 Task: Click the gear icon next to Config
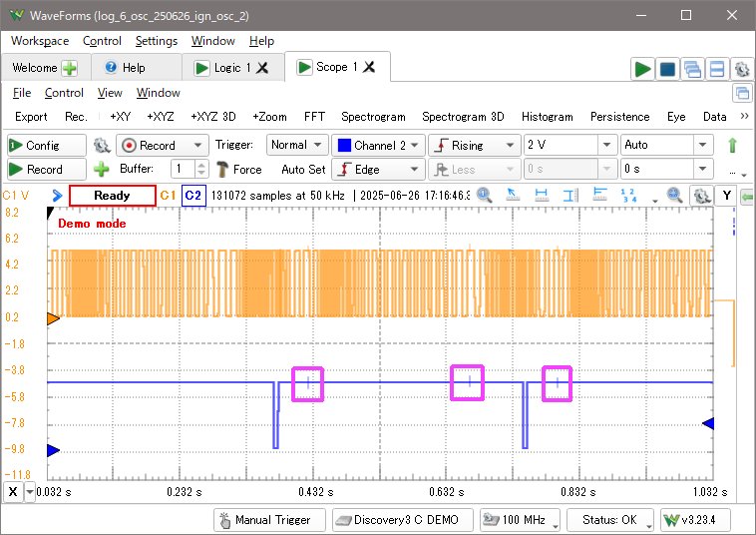point(102,145)
